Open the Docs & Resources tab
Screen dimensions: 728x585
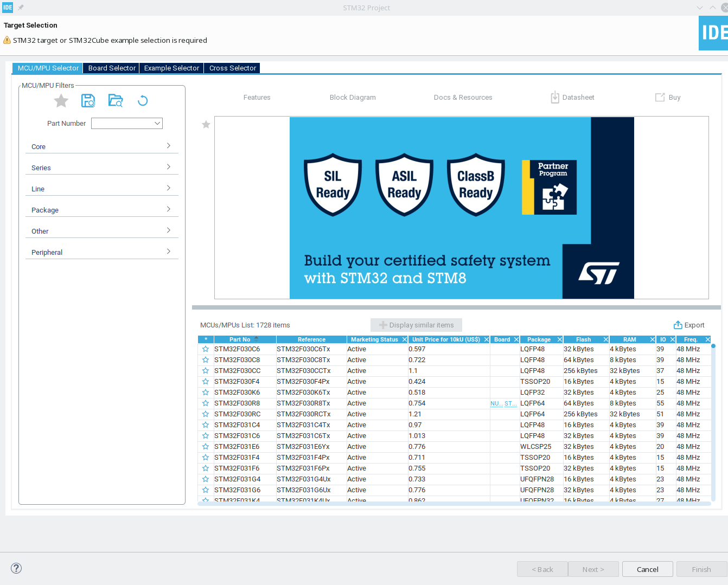[x=463, y=98]
